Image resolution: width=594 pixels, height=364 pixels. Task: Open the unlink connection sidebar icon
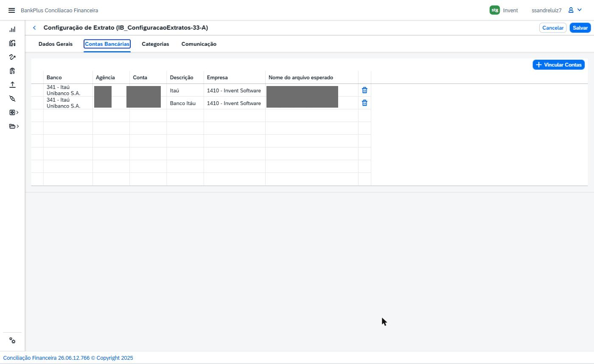coord(12,98)
